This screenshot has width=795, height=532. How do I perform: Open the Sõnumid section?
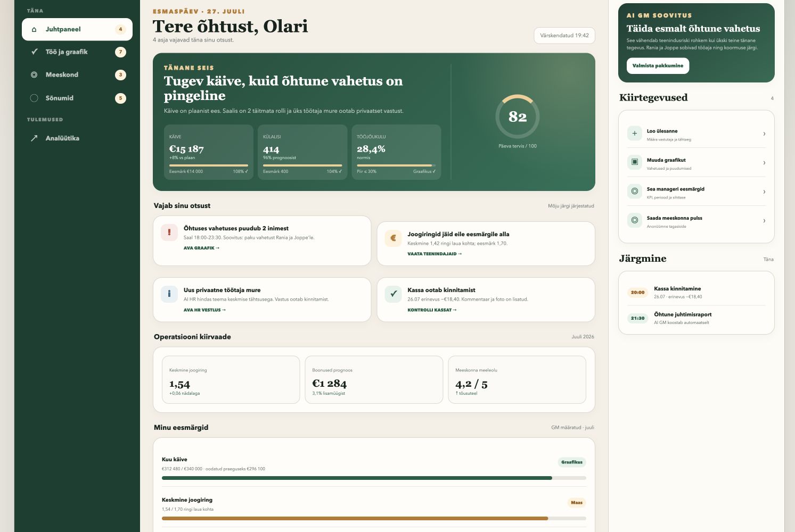(x=77, y=98)
